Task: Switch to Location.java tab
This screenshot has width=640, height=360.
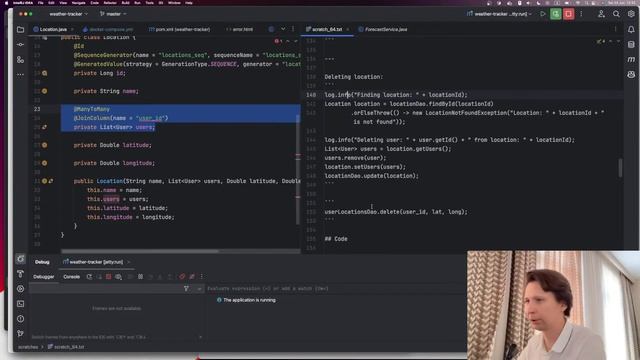Action: click(x=50, y=29)
